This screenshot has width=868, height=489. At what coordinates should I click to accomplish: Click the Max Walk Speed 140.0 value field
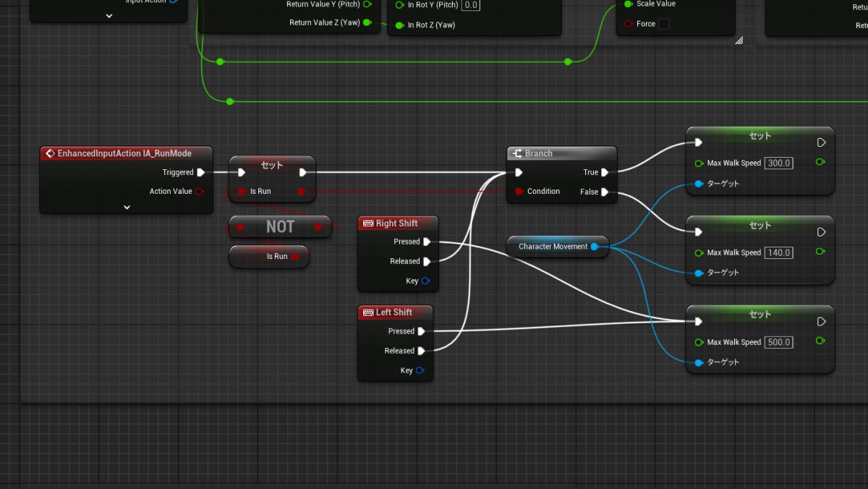tap(778, 252)
